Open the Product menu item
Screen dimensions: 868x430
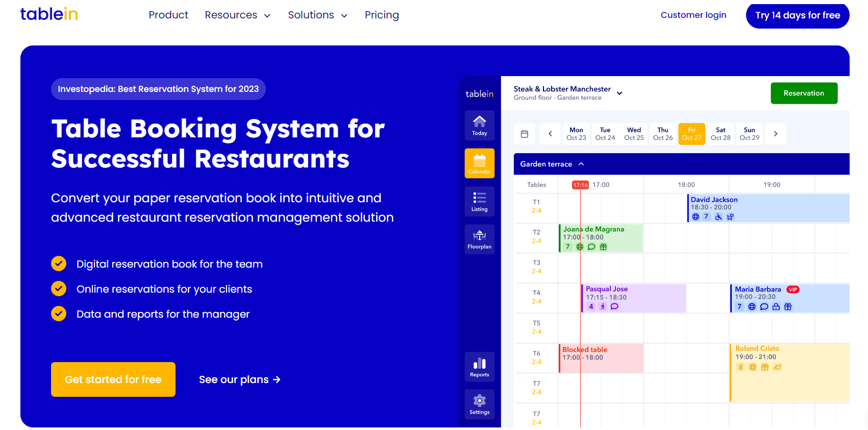(x=168, y=15)
